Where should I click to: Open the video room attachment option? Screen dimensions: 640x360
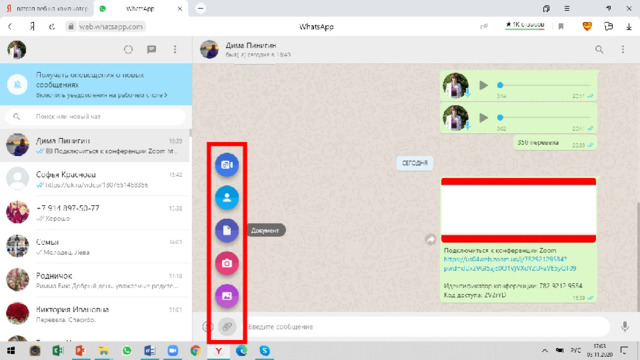click(227, 164)
